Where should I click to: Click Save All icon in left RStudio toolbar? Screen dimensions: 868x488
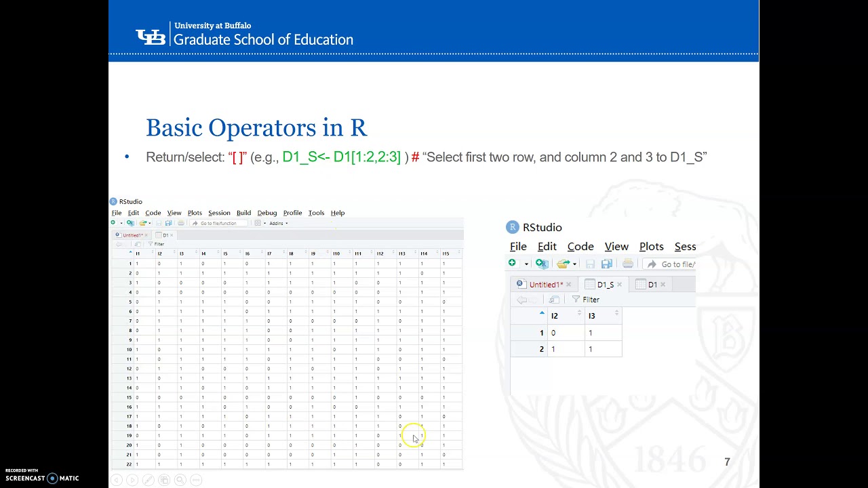[168, 223]
